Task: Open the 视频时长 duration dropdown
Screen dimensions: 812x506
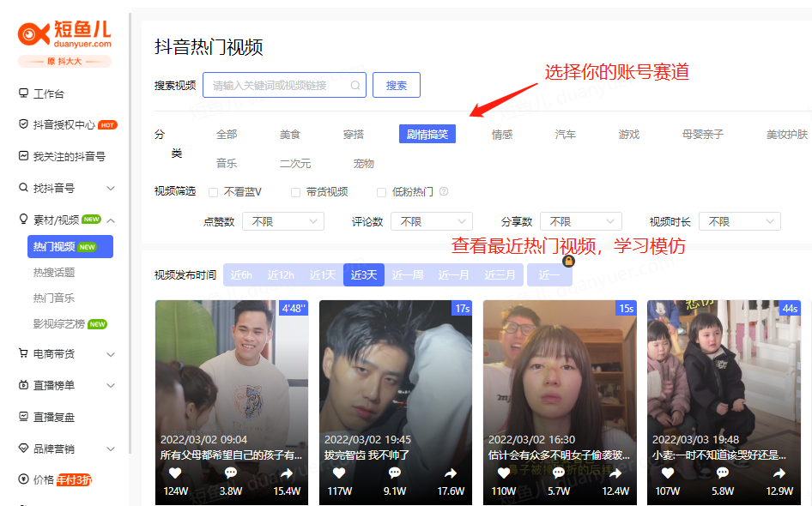Action: tap(739, 221)
